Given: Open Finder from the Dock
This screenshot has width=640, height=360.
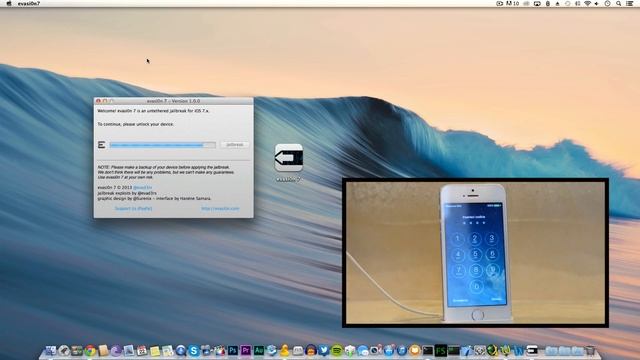Looking at the screenshot, I should (51, 351).
